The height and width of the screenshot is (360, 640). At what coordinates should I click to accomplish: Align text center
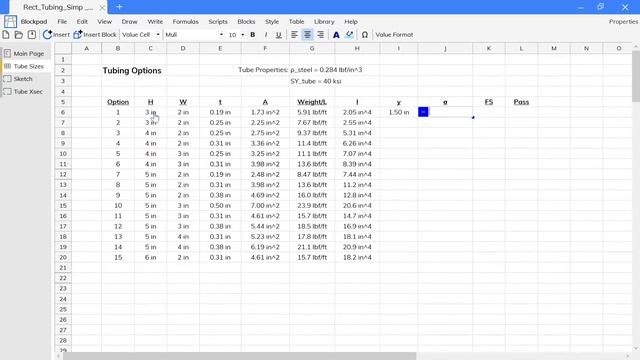coord(307,35)
